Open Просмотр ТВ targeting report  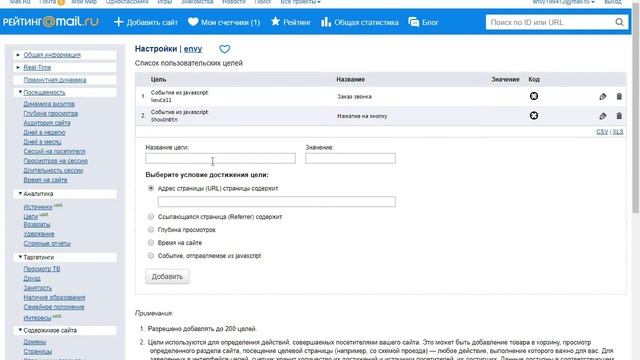(x=42, y=269)
